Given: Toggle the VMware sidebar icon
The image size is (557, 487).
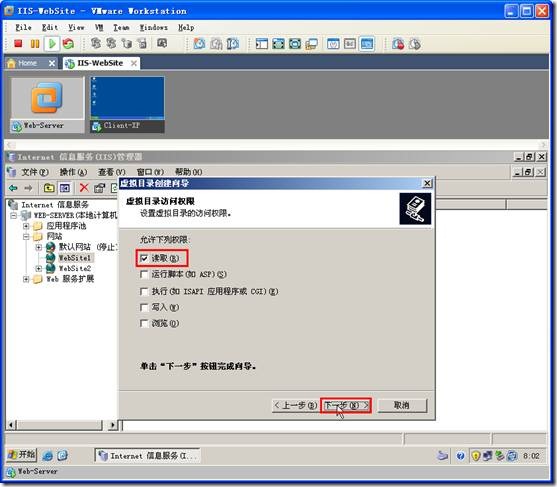Looking at the screenshot, I should 262,44.
